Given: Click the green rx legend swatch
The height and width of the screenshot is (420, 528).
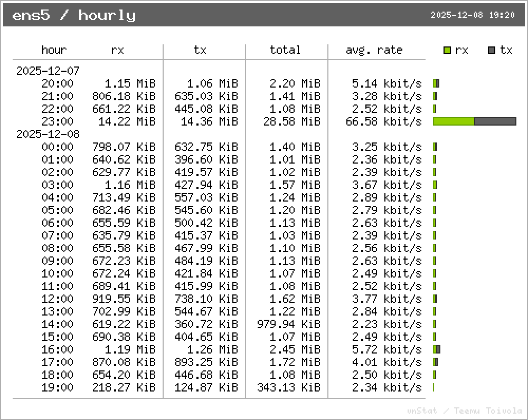Looking at the screenshot, I should click(447, 50).
